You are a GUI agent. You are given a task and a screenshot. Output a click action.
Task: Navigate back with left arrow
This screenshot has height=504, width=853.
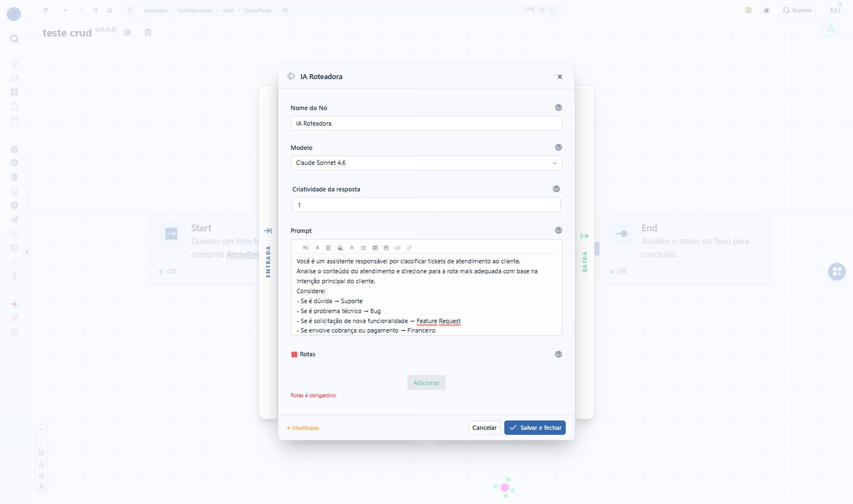[x=66, y=11]
